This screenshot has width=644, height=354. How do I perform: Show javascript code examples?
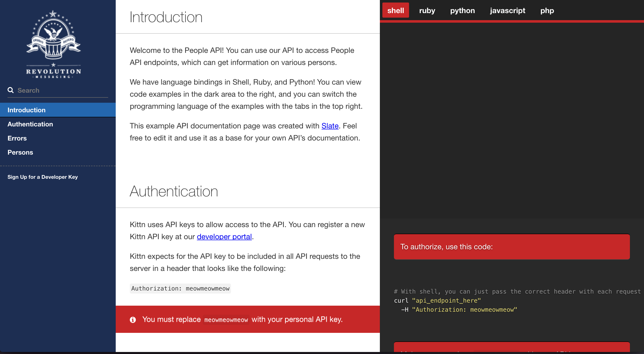point(507,11)
